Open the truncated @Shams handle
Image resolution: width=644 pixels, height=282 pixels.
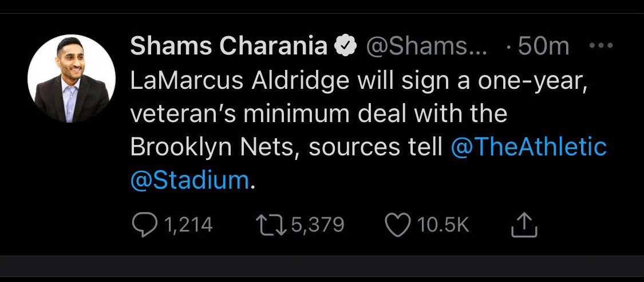[x=426, y=47]
